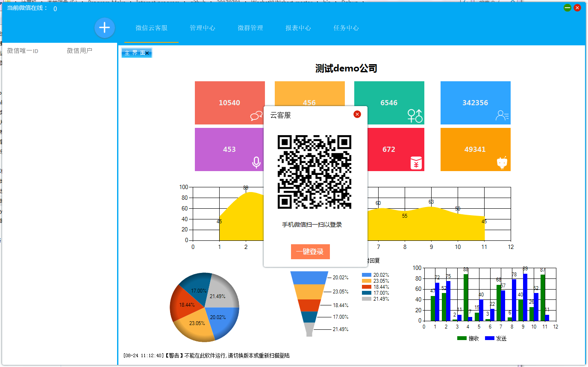
Task: Click the 手机微信扫一扫以登录 text
Action: point(312,225)
